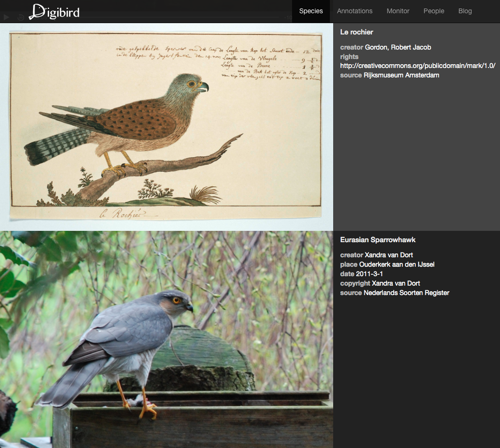Click the 'rights' label for Le rochier
This screenshot has width=500, height=448.
click(349, 57)
